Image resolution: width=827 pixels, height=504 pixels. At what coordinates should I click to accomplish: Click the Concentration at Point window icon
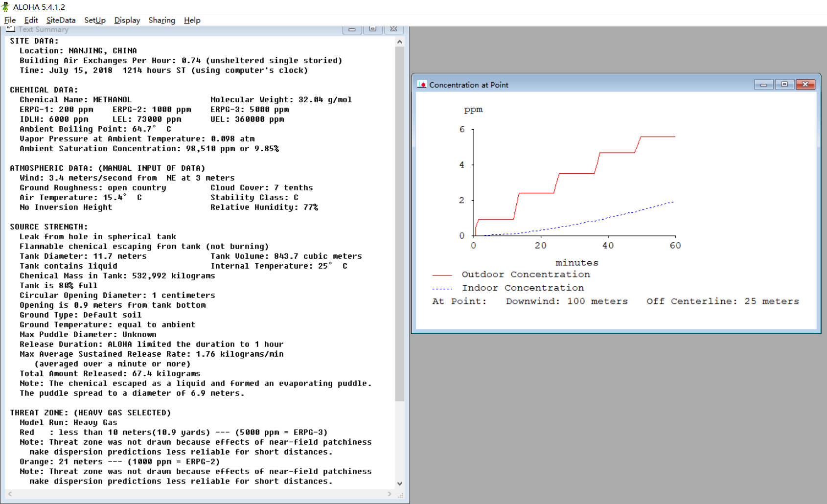422,85
